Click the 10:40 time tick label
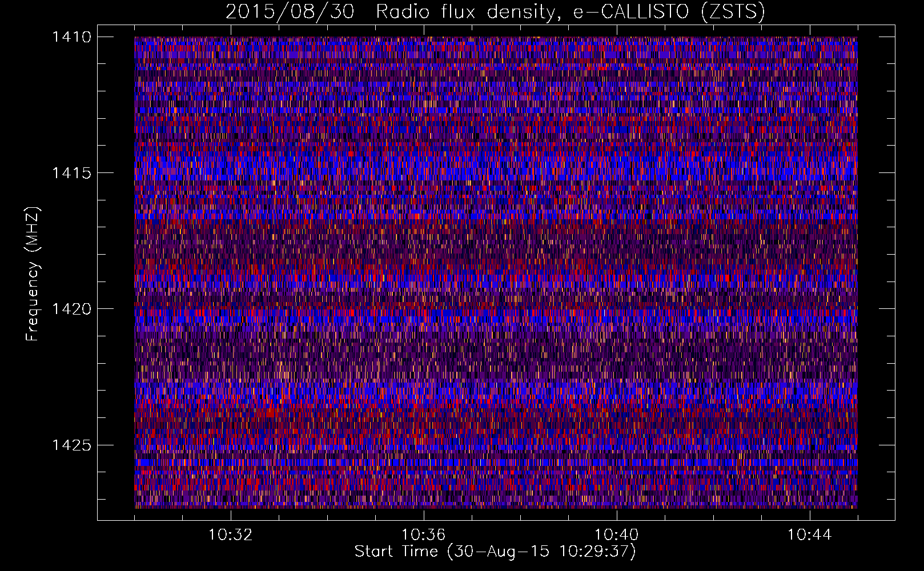 pos(617,535)
